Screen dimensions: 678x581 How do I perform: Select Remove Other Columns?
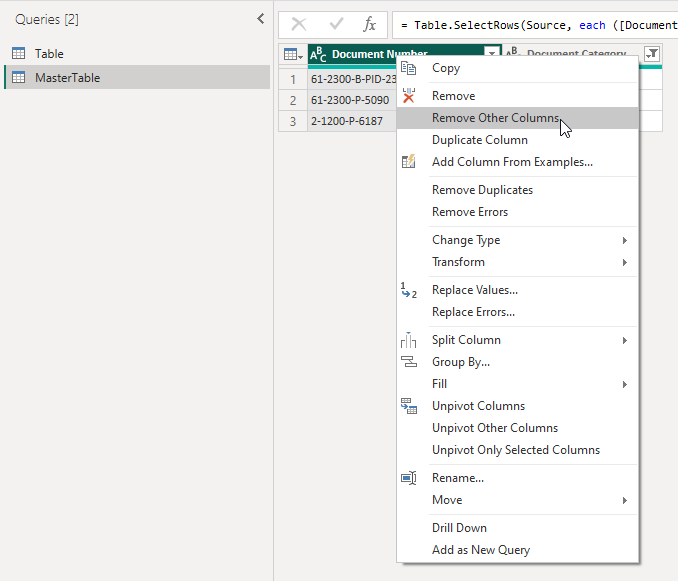coord(517,118)
